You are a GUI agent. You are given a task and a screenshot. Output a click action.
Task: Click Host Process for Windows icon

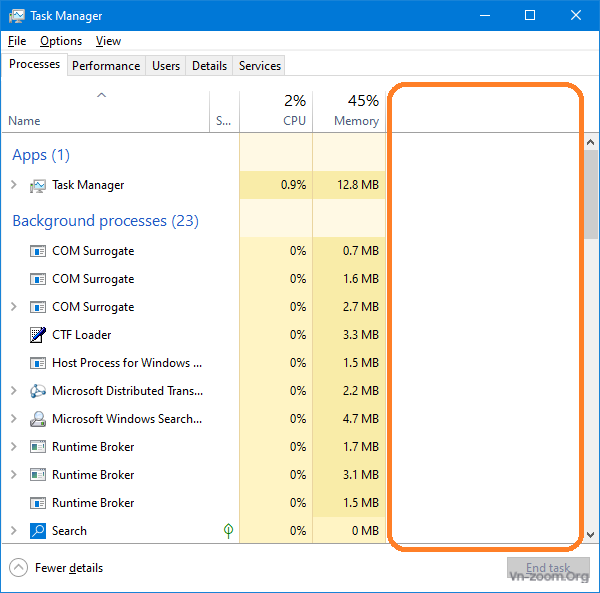[x=38, y=363]
